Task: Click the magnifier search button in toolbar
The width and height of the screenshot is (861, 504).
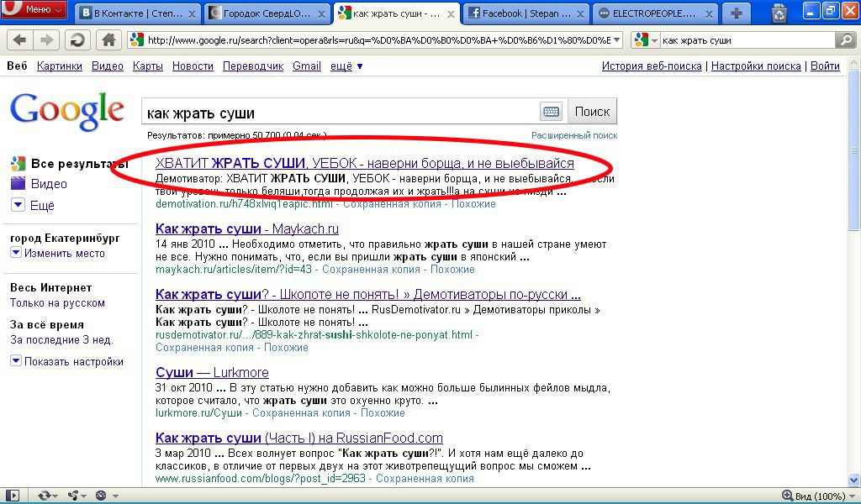Action: click(844, 40)
